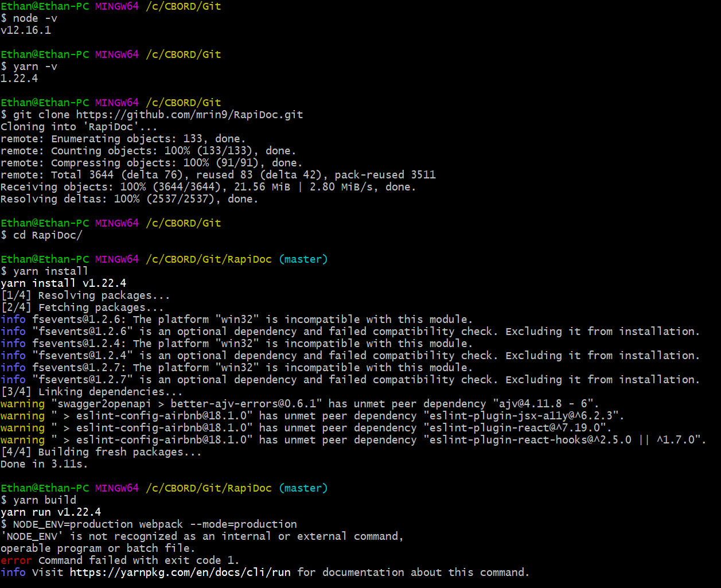Click the eslint-plugin-react-hooks warning line
Image resolution: width=721 pixels, height=588 pixels.
(354, 440)
